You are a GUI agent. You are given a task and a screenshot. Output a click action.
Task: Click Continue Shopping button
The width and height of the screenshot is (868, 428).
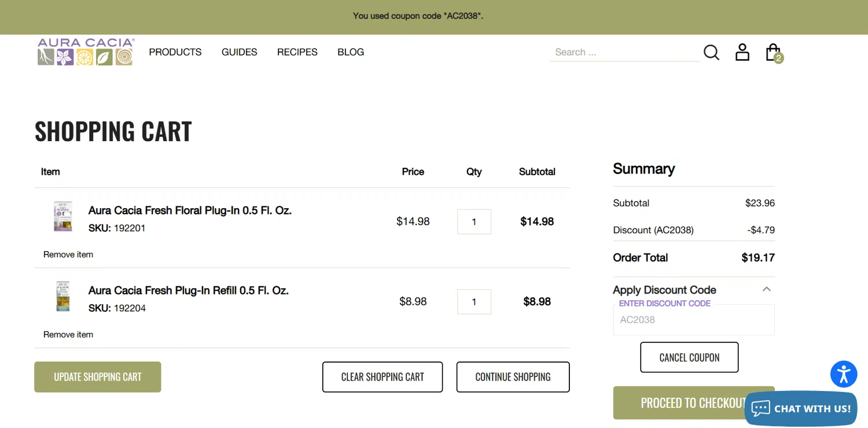click(513, 377)
